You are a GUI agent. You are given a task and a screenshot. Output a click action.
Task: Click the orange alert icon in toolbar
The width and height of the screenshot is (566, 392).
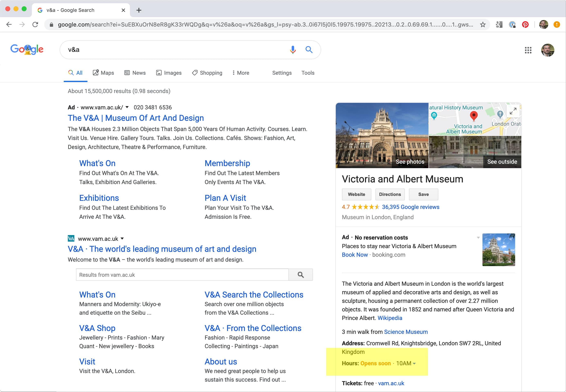[557, 24]
